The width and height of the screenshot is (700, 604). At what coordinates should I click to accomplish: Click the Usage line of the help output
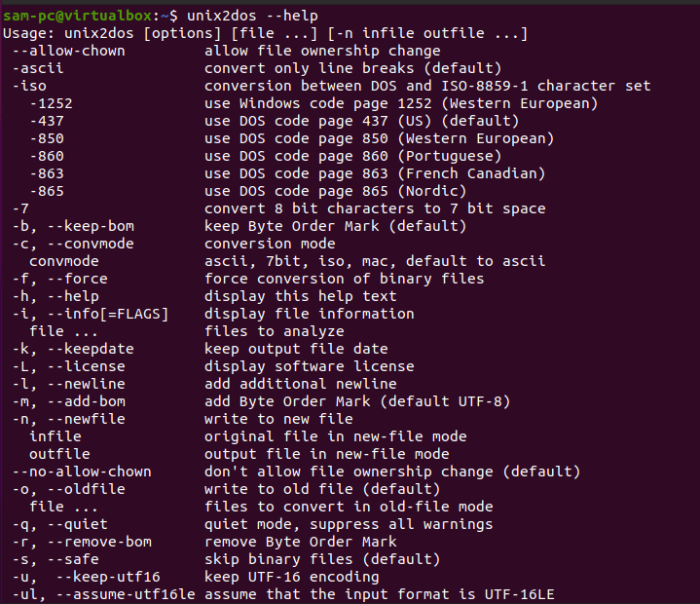pyautogui.click(x=265, y=33)
